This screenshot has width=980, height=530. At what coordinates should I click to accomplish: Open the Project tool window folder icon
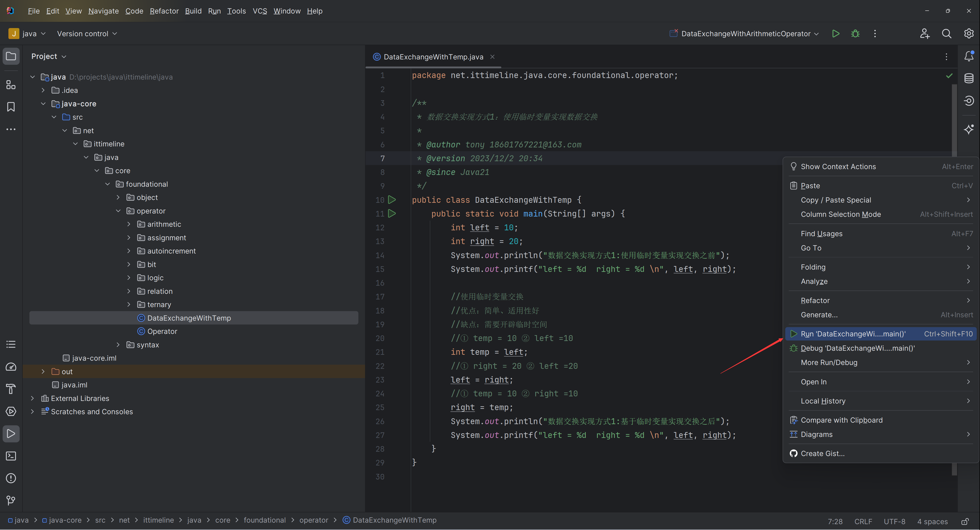[x=11, y=56]
